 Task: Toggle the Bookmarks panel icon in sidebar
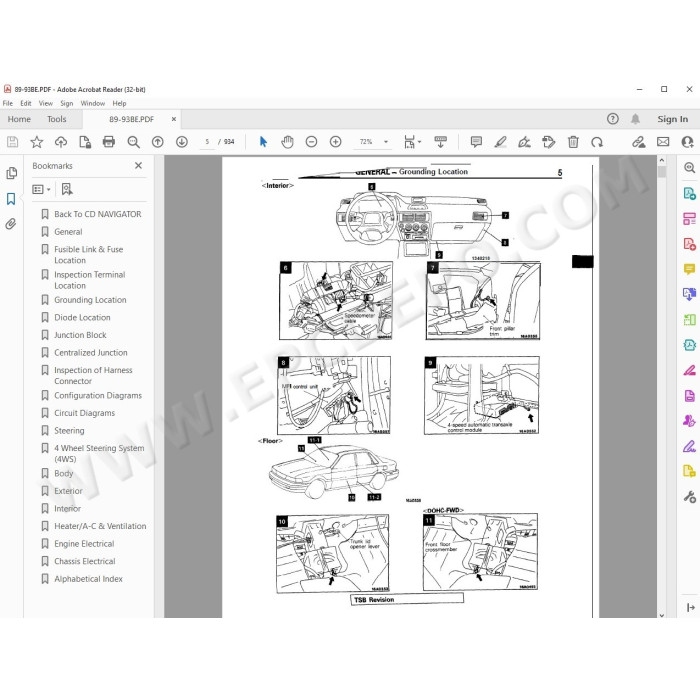click(11, 199)
